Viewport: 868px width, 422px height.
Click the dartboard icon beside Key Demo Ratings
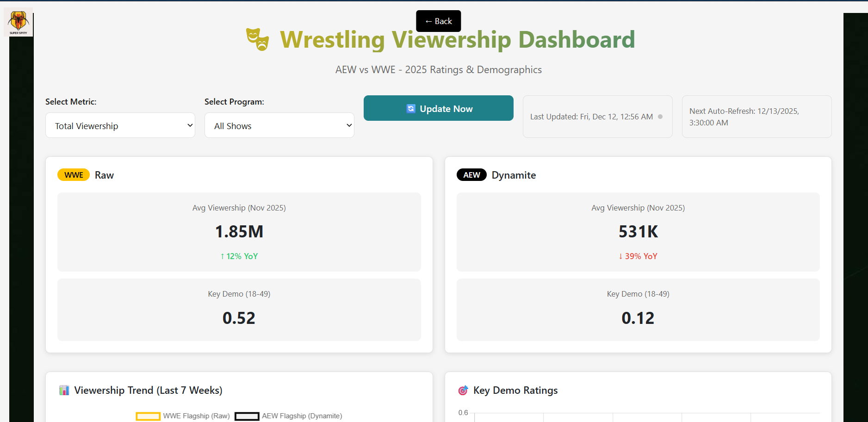pos(462,390)
